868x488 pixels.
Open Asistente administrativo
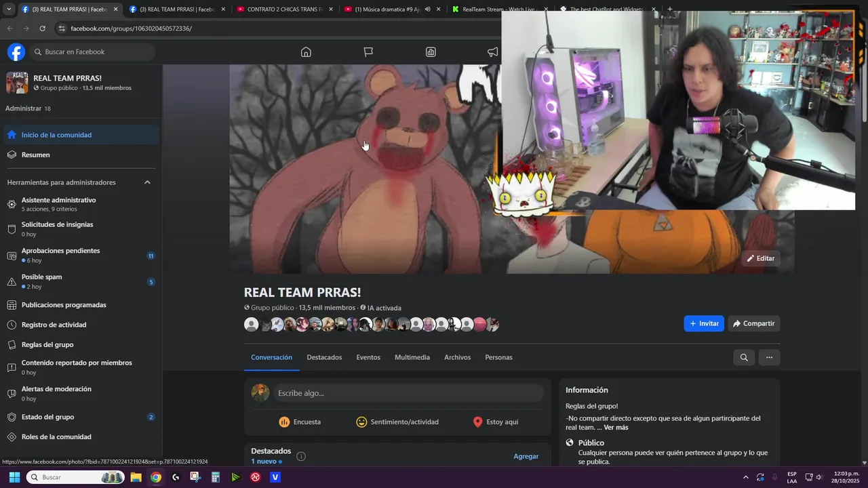pyautogui.click(x=81, y=204)
